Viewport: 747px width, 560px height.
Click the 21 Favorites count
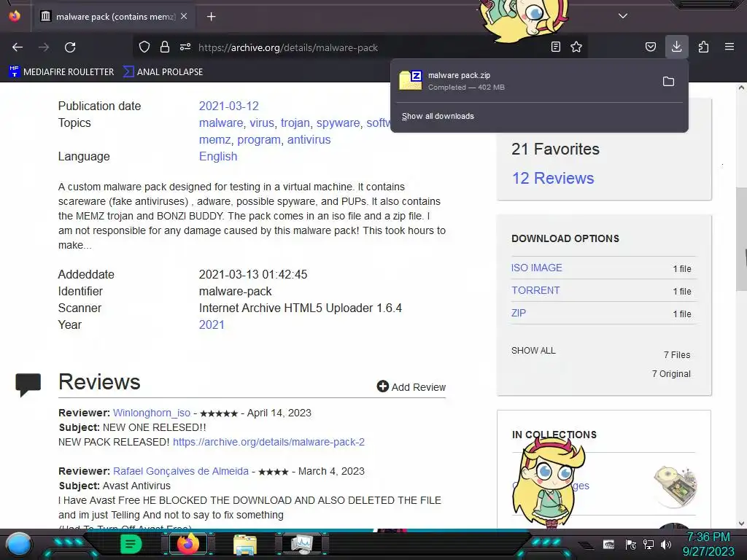pyautogui.click(x=555, y=149)
